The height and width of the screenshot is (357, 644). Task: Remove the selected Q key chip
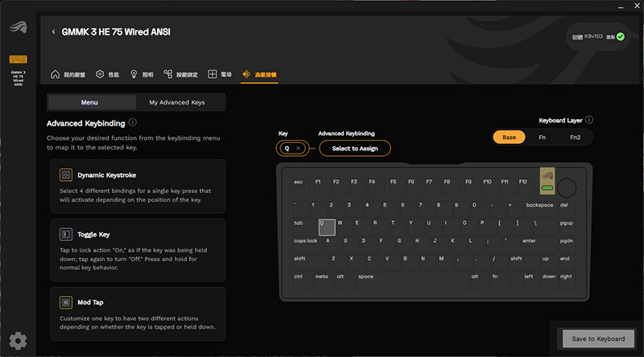[x=298, y=148]
